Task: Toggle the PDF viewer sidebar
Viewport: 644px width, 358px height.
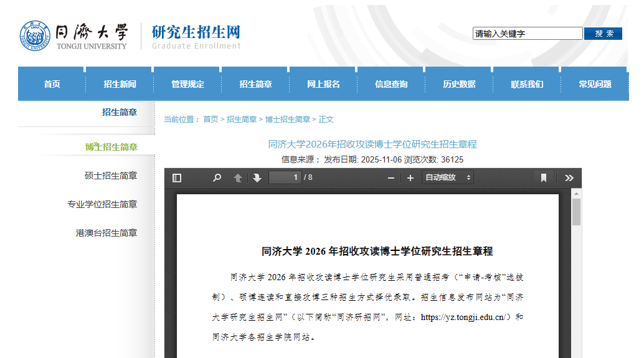Action: point(177,178)
